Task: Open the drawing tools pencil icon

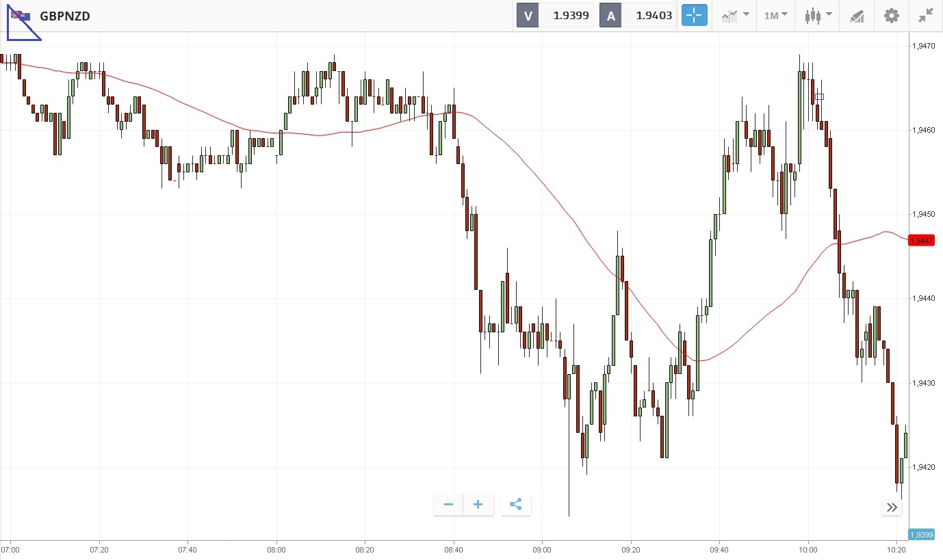Action: pyautogui.click(x=857, y=16)
